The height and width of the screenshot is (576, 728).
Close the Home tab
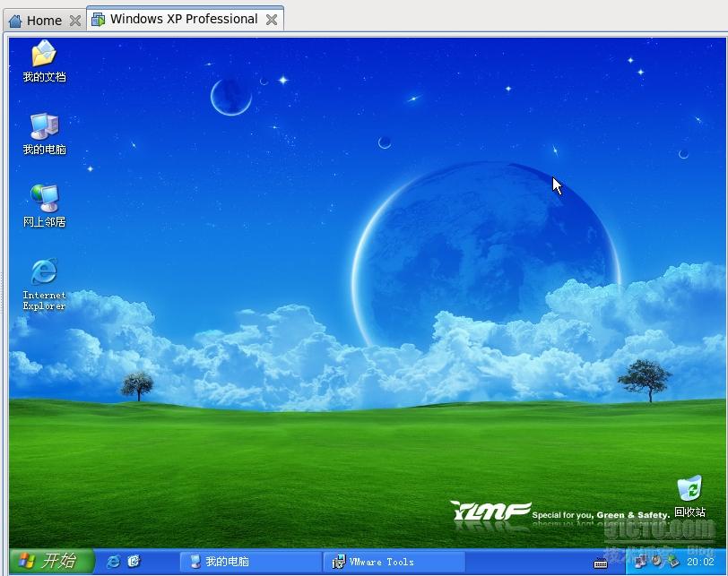pos(75,21)
